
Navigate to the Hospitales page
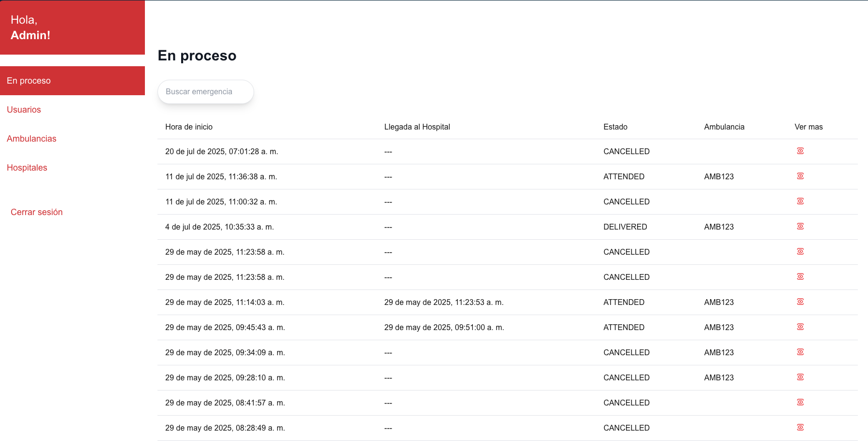click(27, 168)
